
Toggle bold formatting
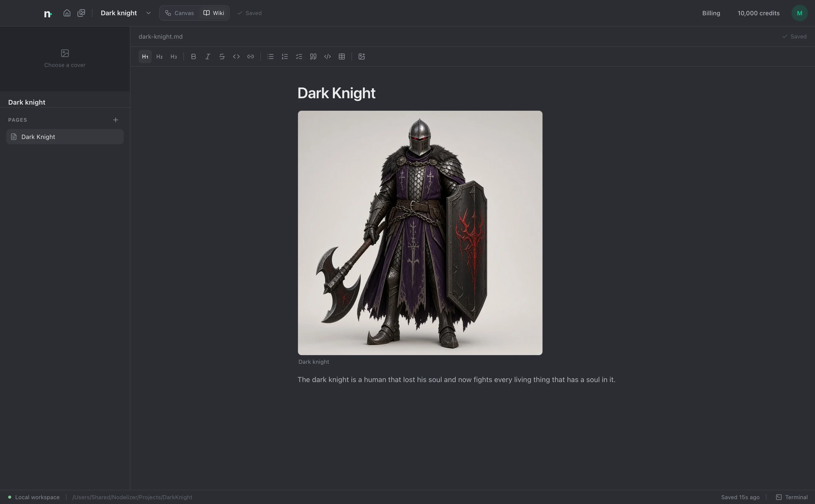click(193, 57)
